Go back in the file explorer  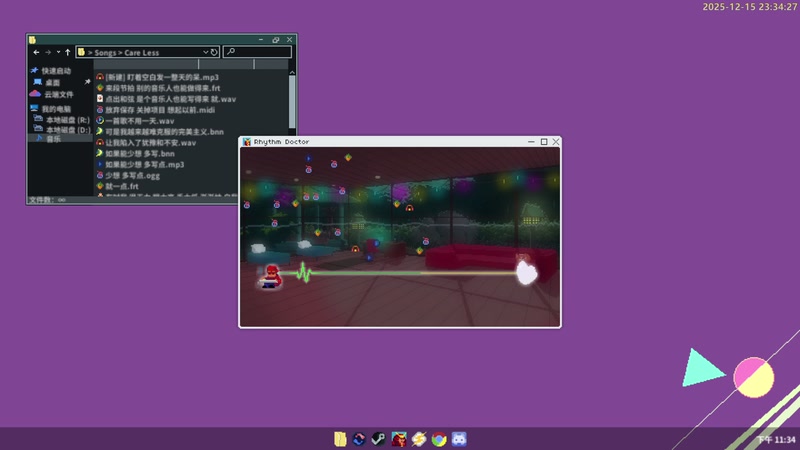(x=36, y=52)
